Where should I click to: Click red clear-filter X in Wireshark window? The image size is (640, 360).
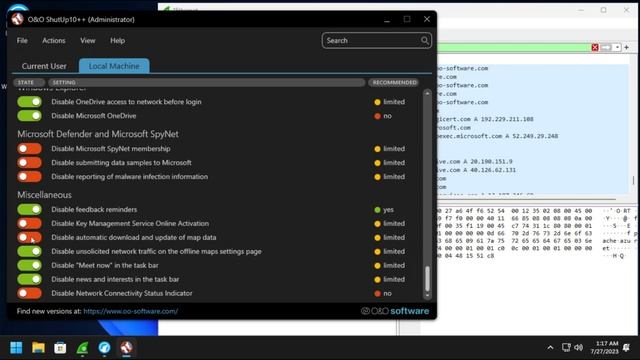pos(595,47)
